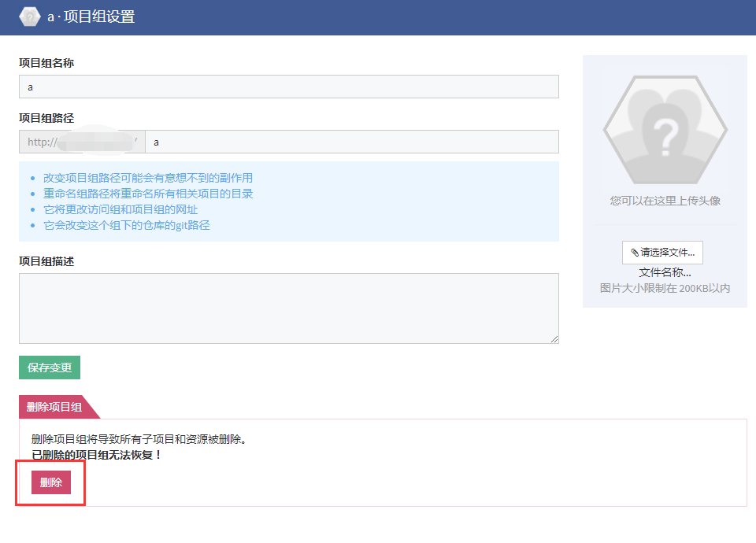Select the 删除项目组 section tab
The height and width of the screenshot is (543, 756).
click(55, 407)
